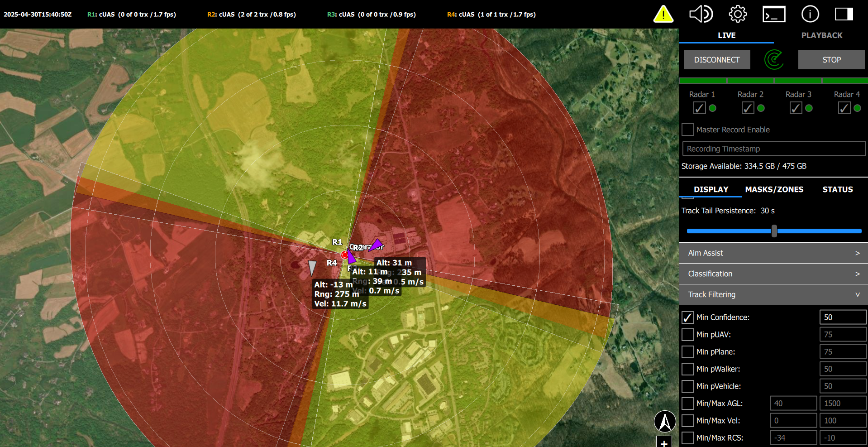Uncheck the Radar 4 checkbox
The height and width of the screenshot is (447, 868).
pos(844,108)
